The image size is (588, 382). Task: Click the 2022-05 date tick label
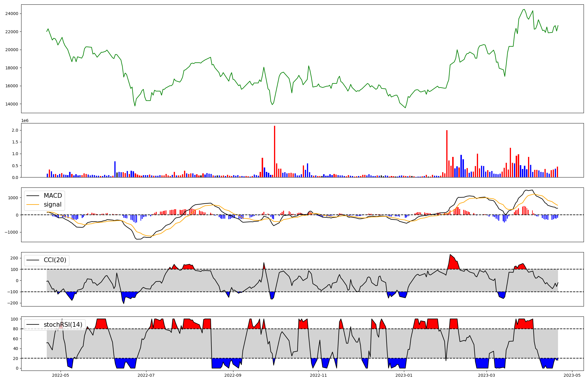[x=60, y=375]
